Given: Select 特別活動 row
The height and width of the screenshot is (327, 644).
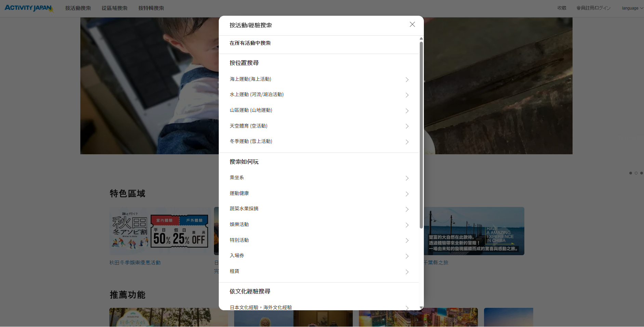Looking at the screenshot, I should tap(319, 240).
